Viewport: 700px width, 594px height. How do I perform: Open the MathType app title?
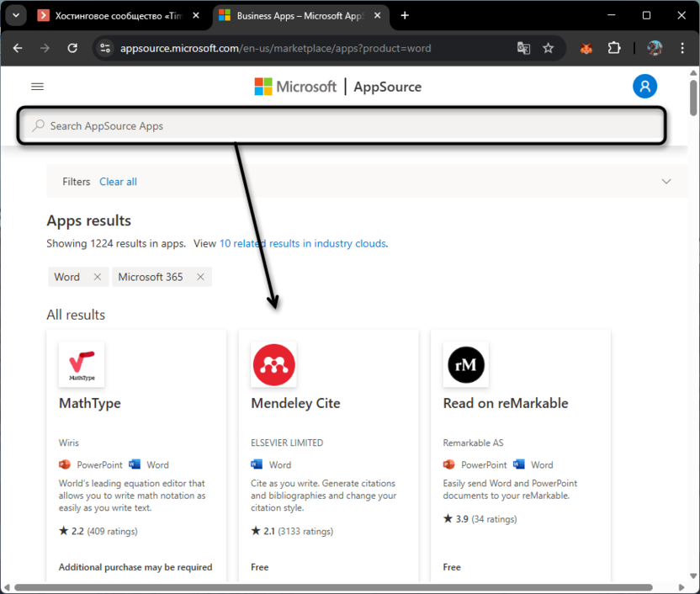click(x=90, y=404)
